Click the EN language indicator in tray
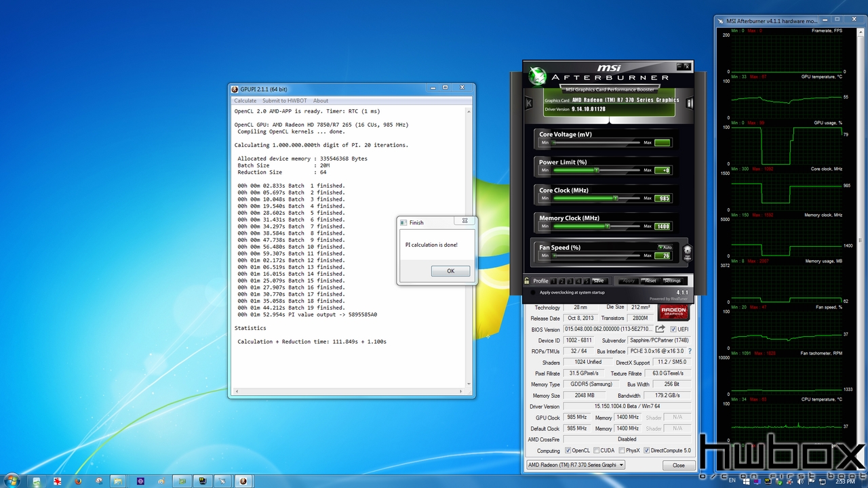The width and height of the screenshot is (868, 488). tap(732, 480)
